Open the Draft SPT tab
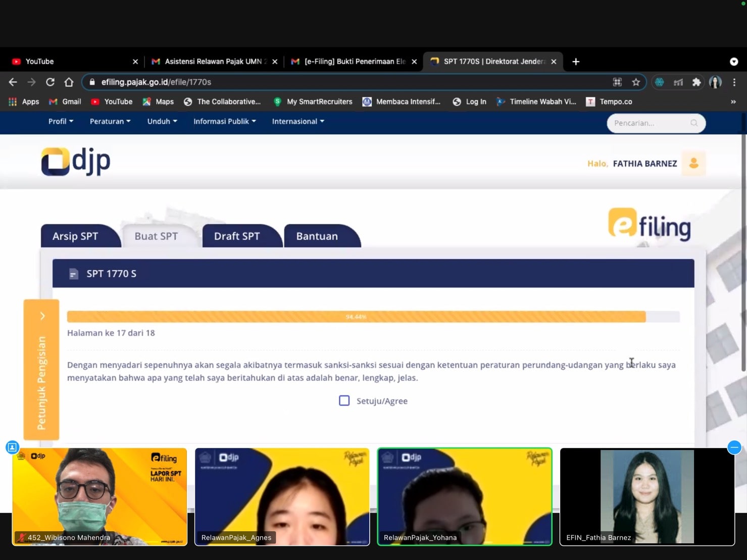Image resolution: width=747 pixels, height=560 pixels. point(237,236)
